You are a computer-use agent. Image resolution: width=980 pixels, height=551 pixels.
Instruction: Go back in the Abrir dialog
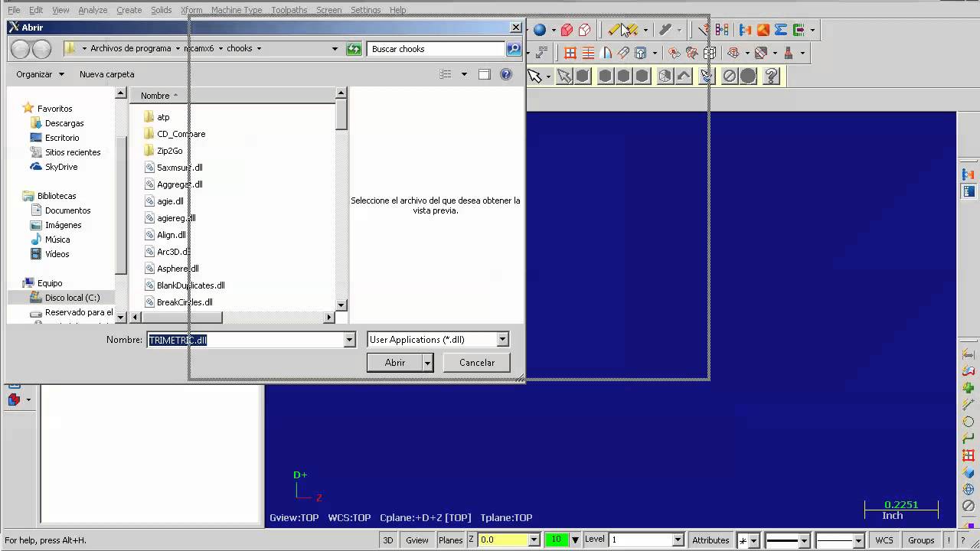21,49
